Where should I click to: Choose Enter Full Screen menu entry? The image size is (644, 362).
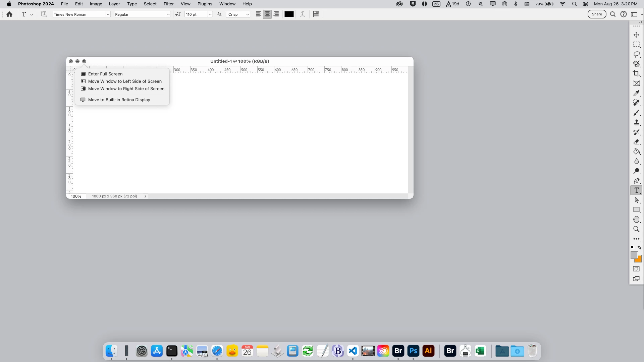tap(105, 74)
